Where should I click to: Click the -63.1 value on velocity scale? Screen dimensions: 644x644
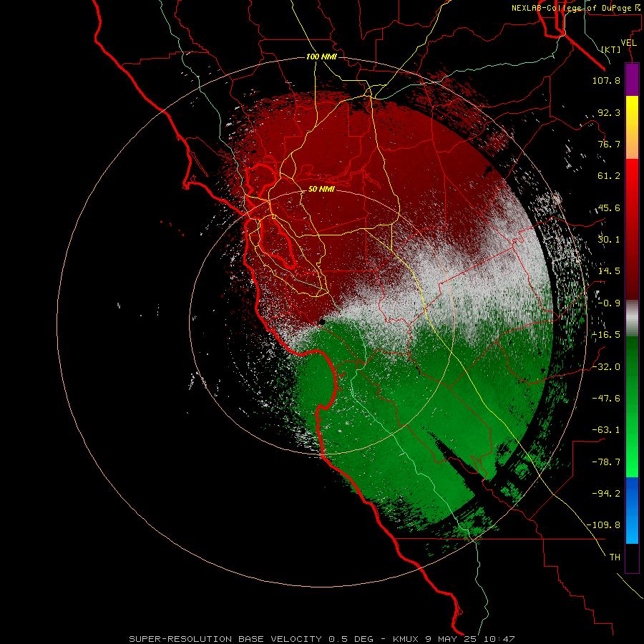pyautogui.click(x=606, y=430)
